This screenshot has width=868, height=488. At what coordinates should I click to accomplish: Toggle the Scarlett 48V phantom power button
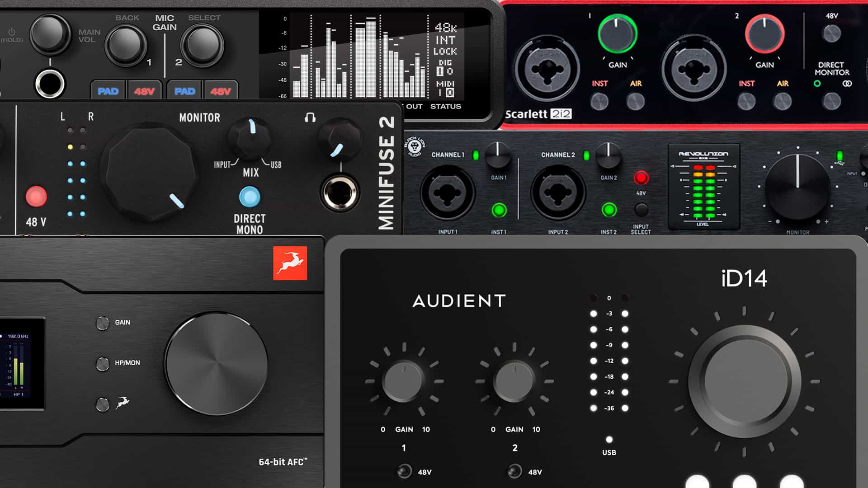[832, 33]
